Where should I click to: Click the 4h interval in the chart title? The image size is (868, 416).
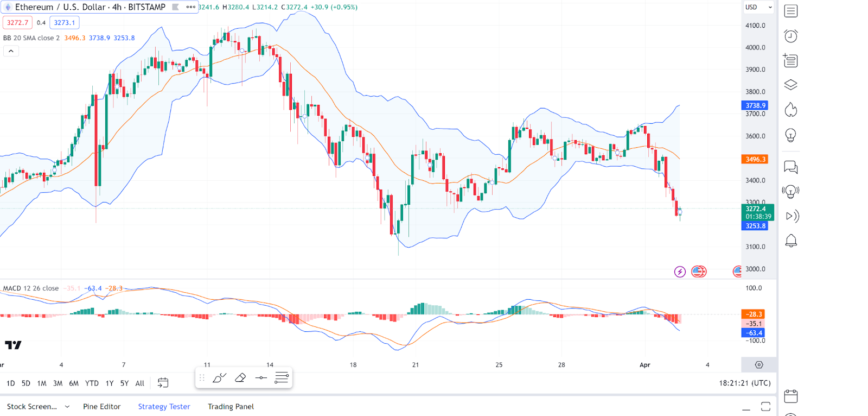117,7
